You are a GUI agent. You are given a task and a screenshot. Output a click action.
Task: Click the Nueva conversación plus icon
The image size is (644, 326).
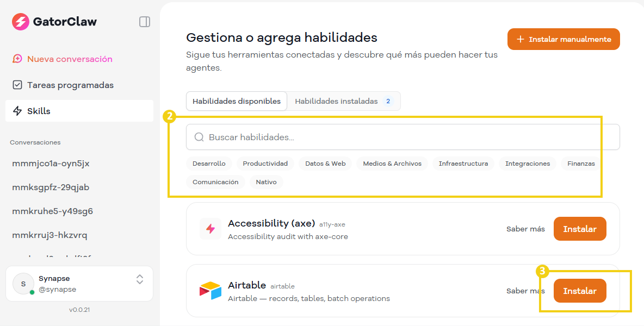pos(17,59)
